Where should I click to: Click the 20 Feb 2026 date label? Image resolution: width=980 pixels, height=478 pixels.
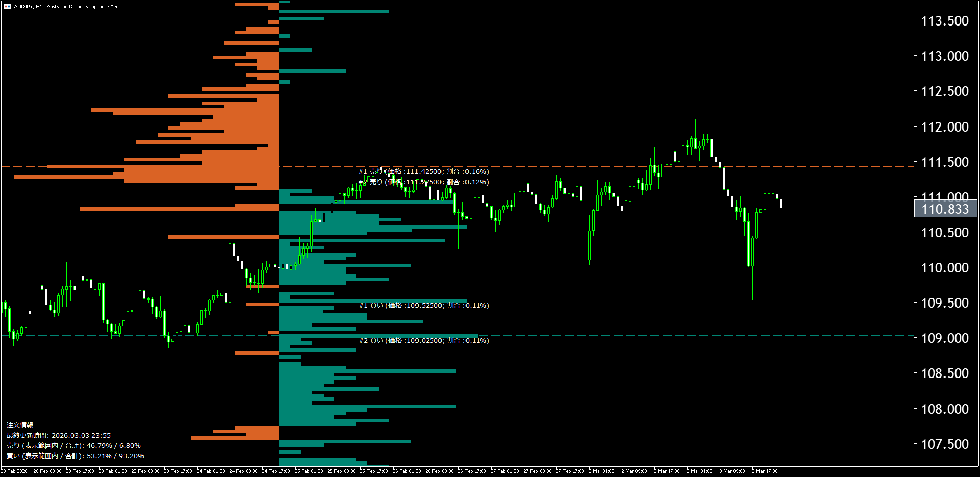pos(14,471)
